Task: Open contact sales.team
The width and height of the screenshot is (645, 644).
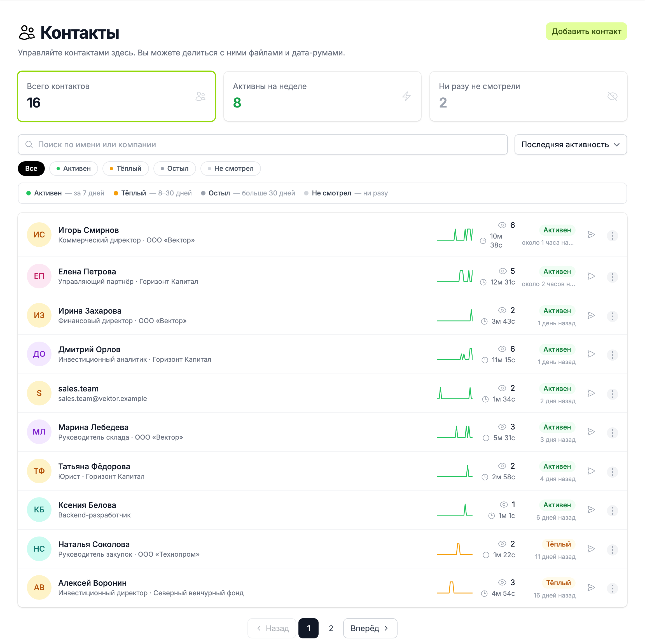Action: pyautogui.click(x=322, y=393)
